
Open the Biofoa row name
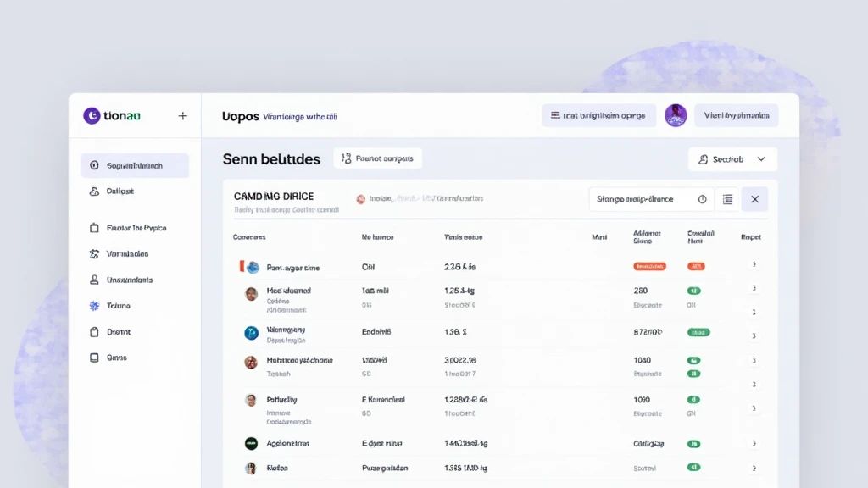click(x=277, y=468)
